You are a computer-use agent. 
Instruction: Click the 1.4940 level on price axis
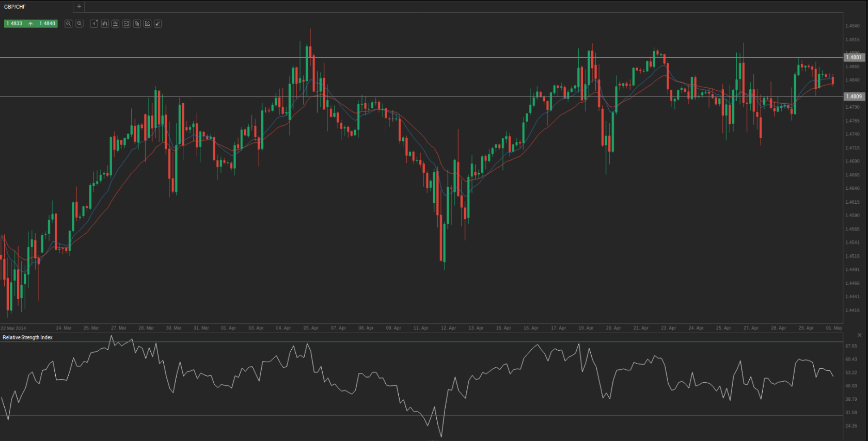pyautogui.click(x=853, y=26)
